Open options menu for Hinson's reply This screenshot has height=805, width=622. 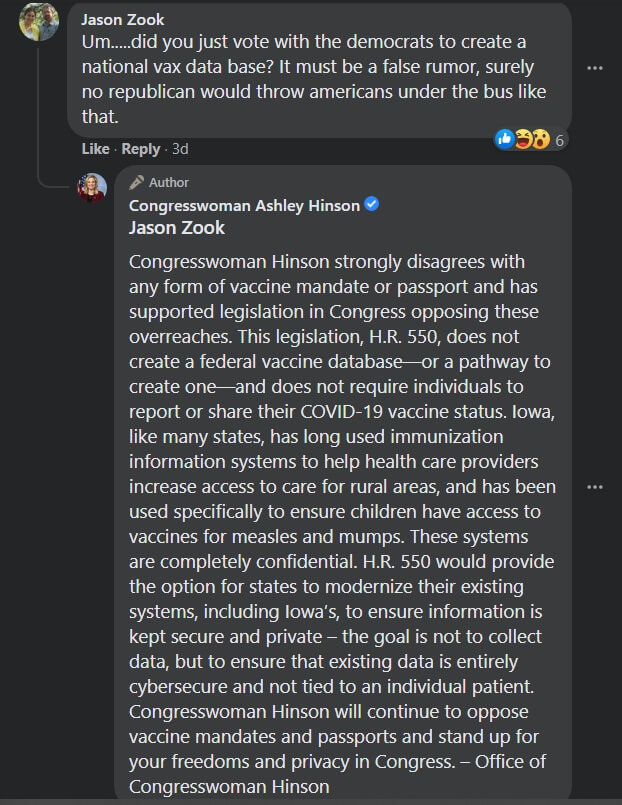coord(595,487)
